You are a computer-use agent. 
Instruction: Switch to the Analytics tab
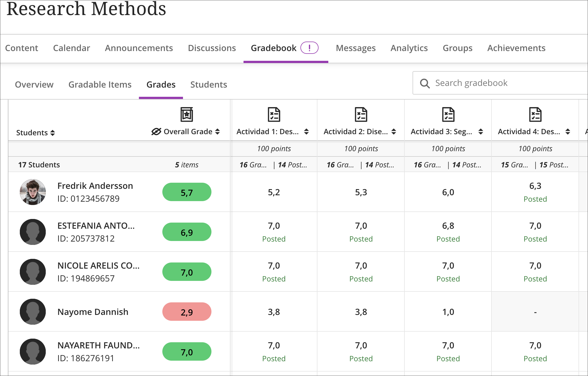(409, 48)
